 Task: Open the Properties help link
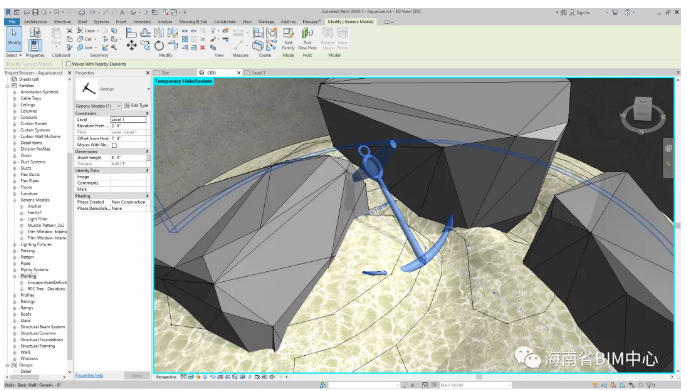[x=89, y=376]
